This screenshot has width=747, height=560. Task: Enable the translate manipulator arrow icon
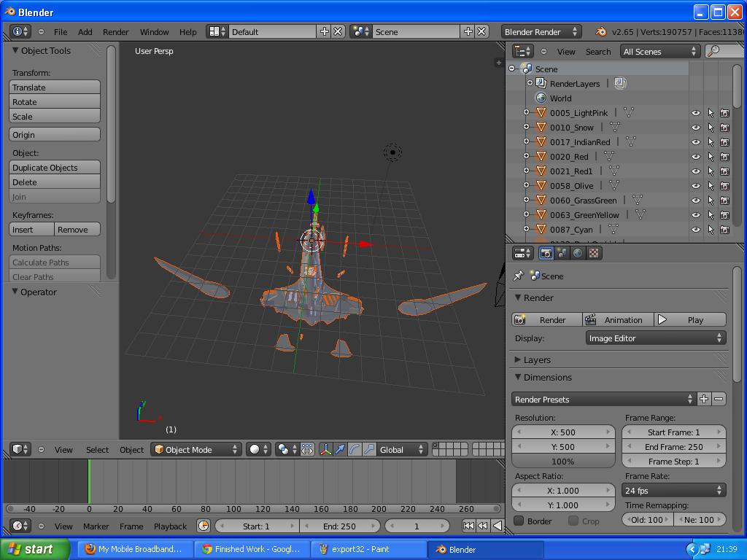[340, 449]
